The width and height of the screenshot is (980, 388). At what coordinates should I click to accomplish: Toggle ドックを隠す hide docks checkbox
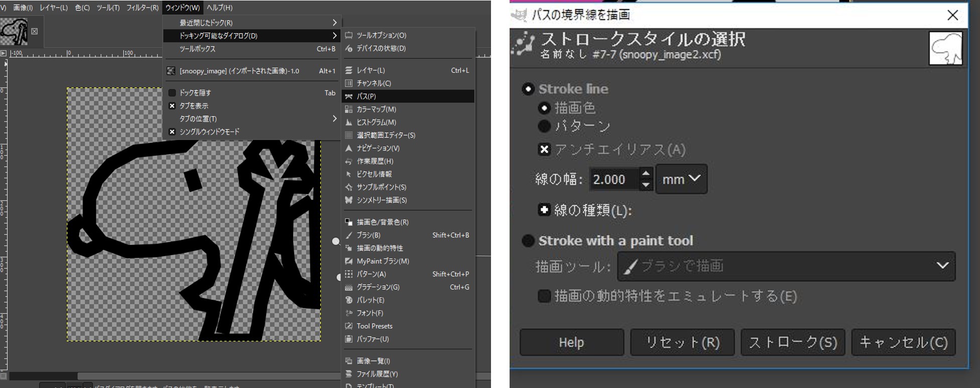point(172,93)
